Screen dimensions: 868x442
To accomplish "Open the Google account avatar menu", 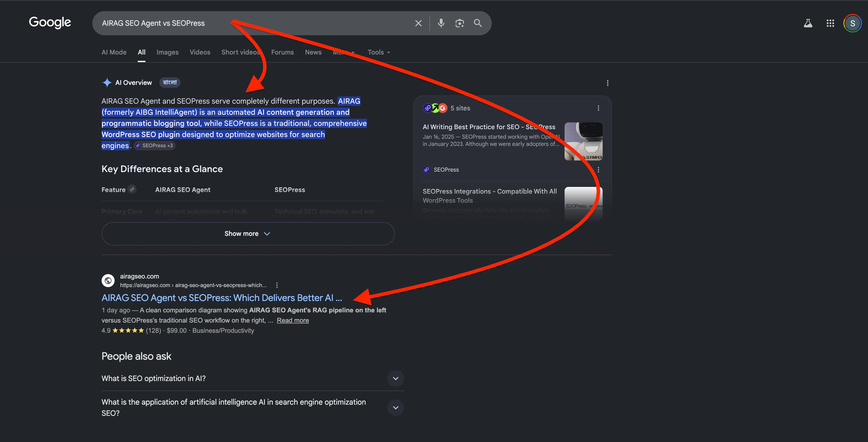I will tap(852, 23).
